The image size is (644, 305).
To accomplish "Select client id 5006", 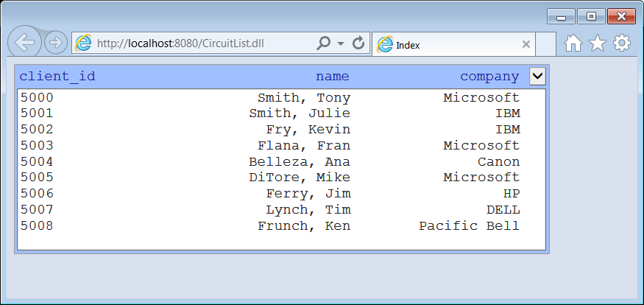I will pos(37,194).
